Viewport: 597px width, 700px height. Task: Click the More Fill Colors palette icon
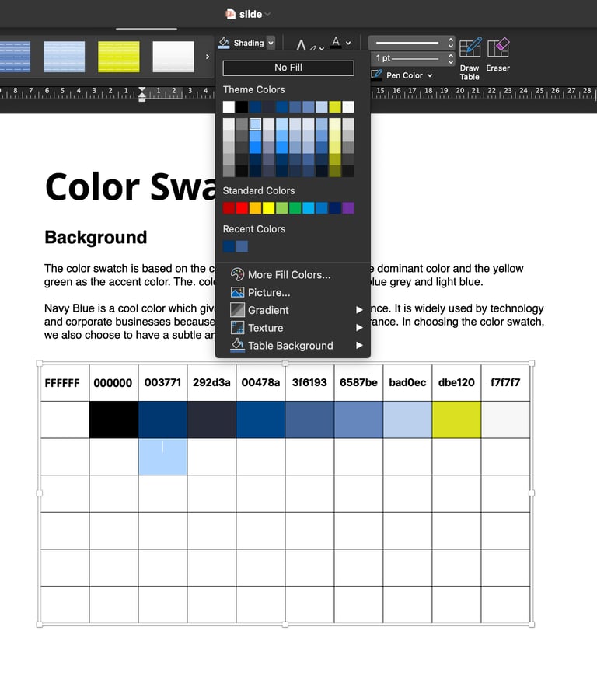point(237,274)
